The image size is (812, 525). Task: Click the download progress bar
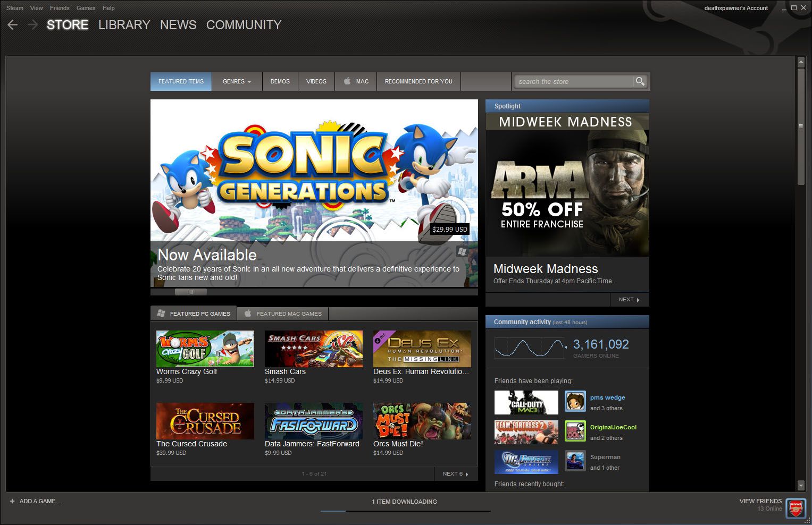point(405,511)
